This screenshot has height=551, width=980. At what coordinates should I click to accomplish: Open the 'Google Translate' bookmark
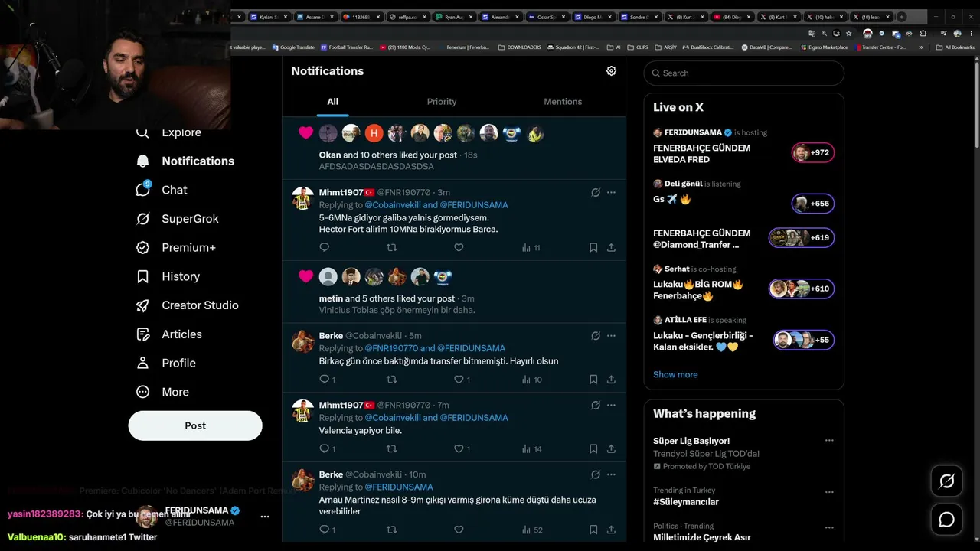[x=292, y=47]
